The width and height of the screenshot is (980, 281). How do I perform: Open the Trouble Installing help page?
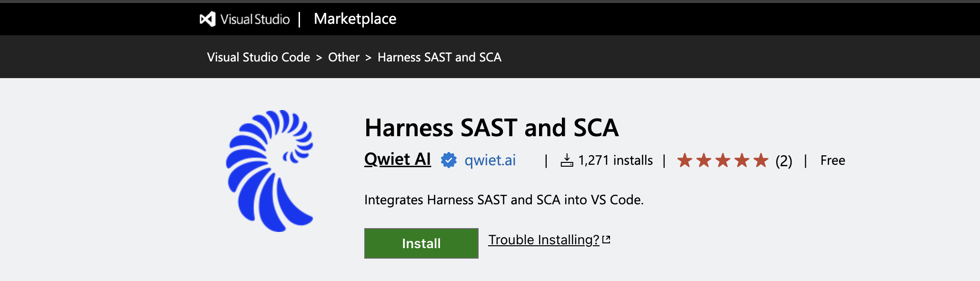pyautogui.click(x=543, y=240)
